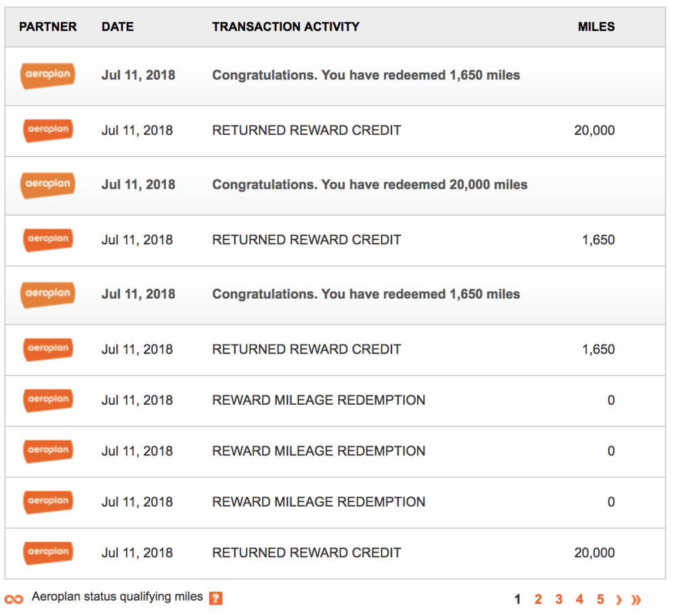Click Aeroplan logo in first REWARD MILEAGE REDEMPTION row
675x616 pixels.
(47, 400)
